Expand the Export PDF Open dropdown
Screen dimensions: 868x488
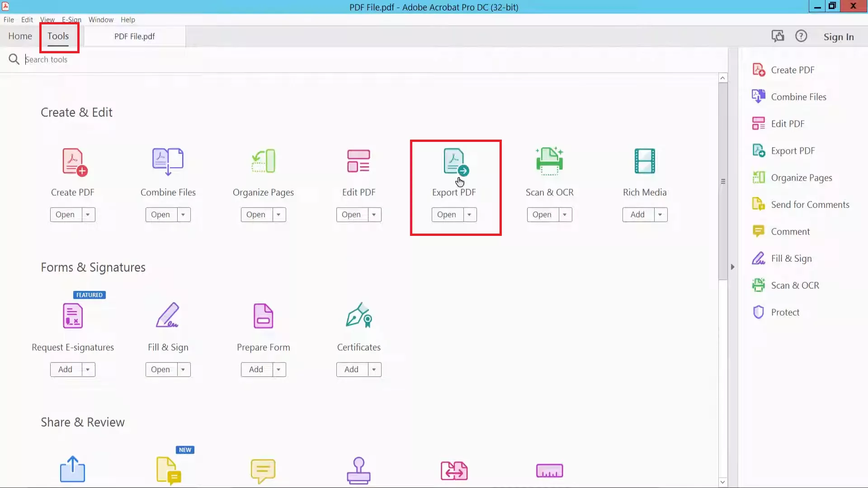click(x=470, y=215)
